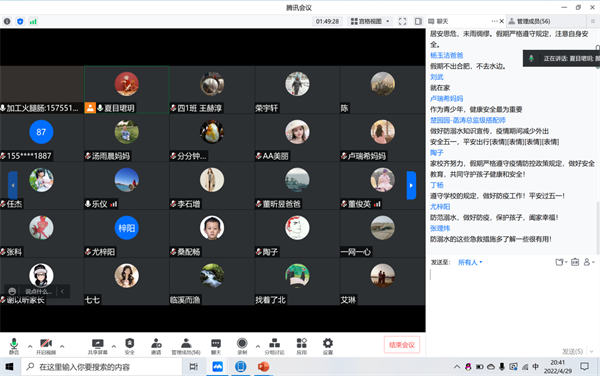This screenshot has width=600, height=376.
Task: Open Windows notification center
Action: click(584, 366)
